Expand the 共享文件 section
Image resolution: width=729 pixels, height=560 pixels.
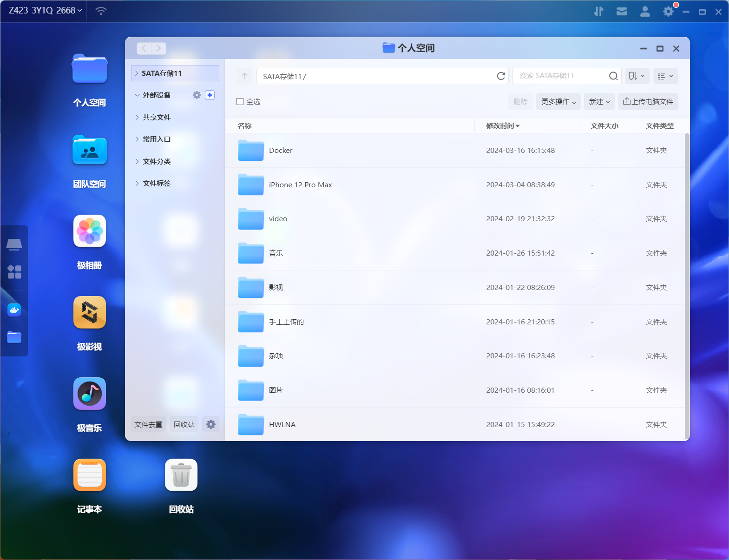[137, 117]
